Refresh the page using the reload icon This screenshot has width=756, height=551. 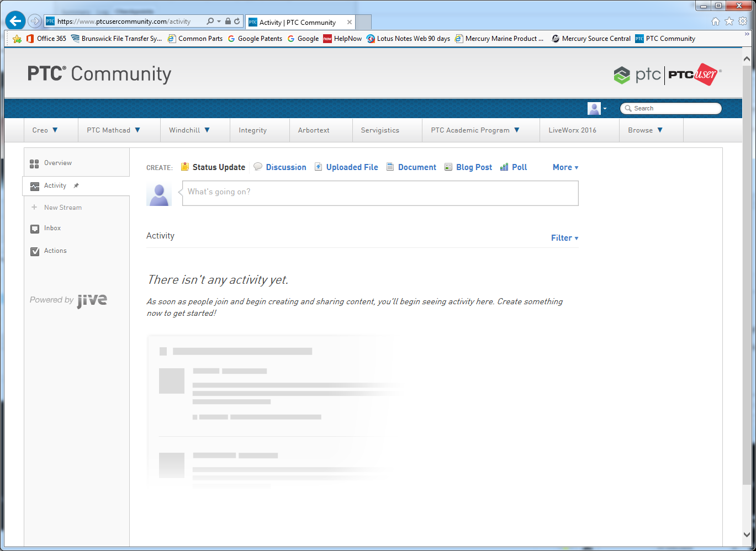point(237,22)
